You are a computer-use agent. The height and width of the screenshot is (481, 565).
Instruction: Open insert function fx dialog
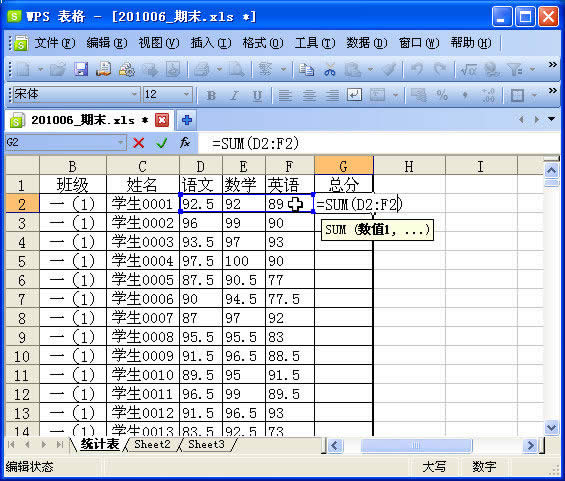(185, 143)
